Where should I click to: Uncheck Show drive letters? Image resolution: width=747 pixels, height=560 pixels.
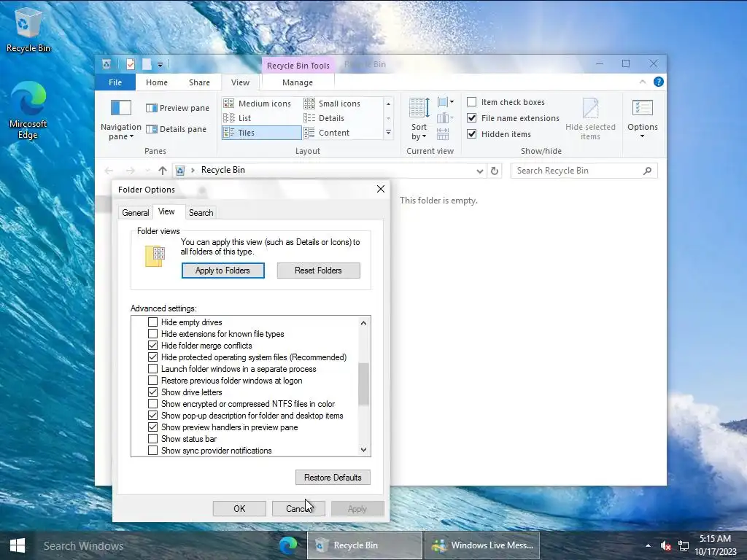point(153,392)
